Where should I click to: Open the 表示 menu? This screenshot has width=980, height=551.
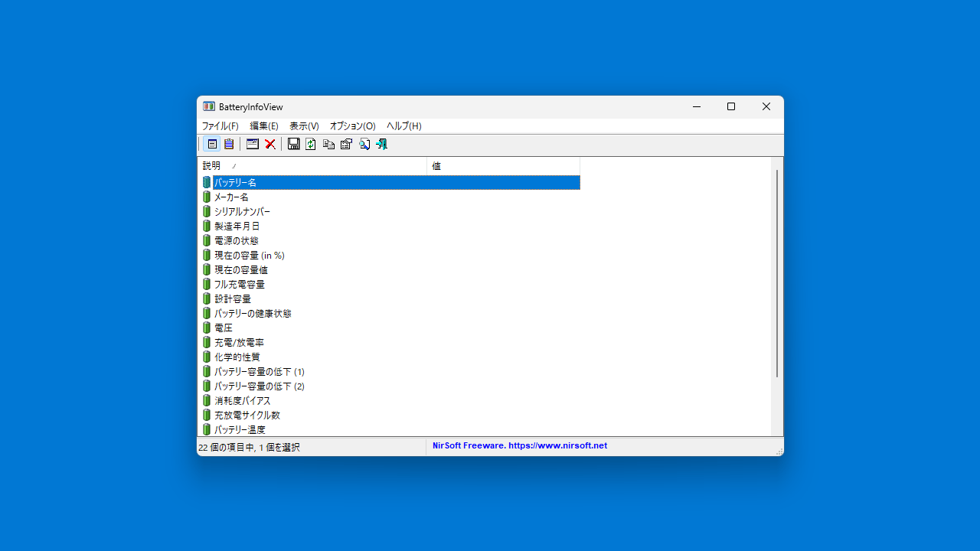tap(303, 126)
